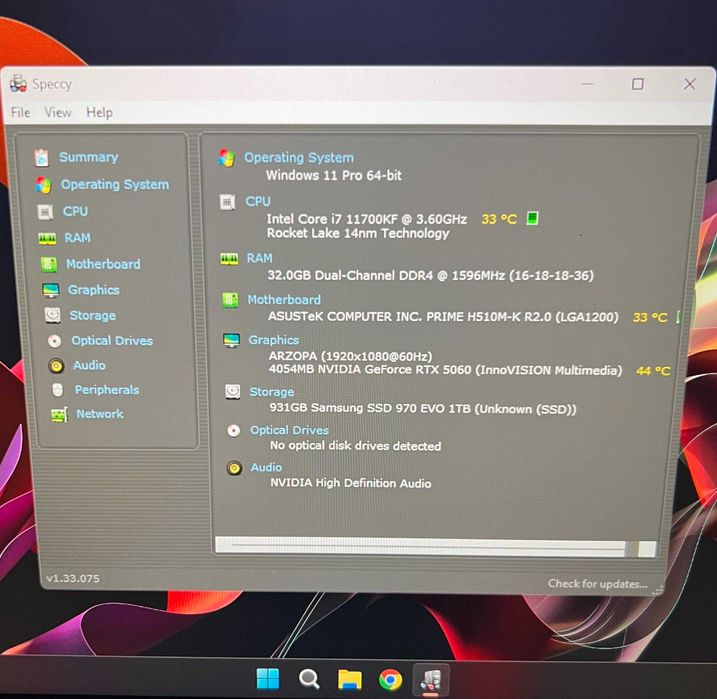Click the CPU chip icon in summary pane
The image size is (717, 699).
227,202
